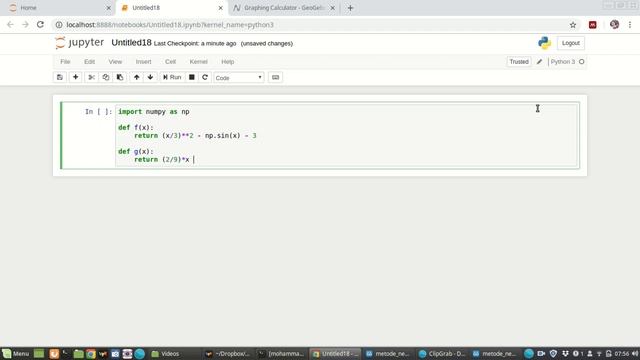Click the Chrome launcher in taskbar
Screen dimensions: 640x360
click(x=91, y=353)
